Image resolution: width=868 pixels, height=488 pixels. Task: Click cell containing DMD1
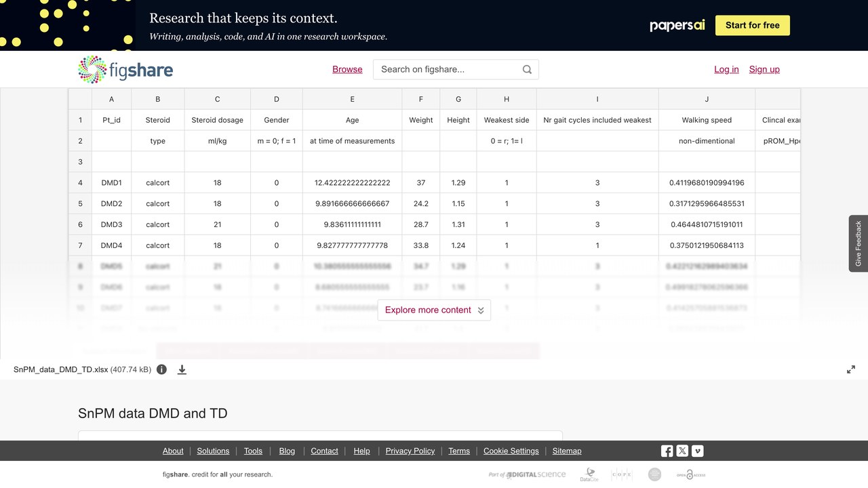pyautogui.click(x=111, y=182)
